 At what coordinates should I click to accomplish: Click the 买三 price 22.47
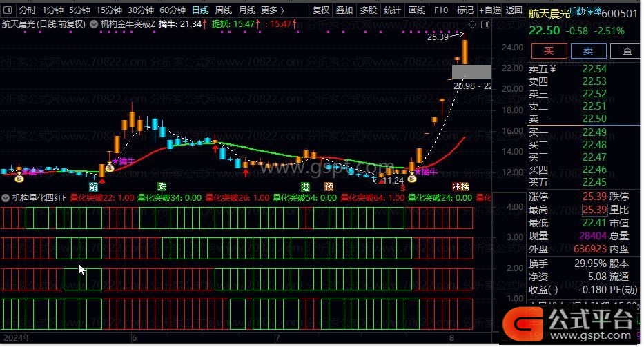(594, 157)
